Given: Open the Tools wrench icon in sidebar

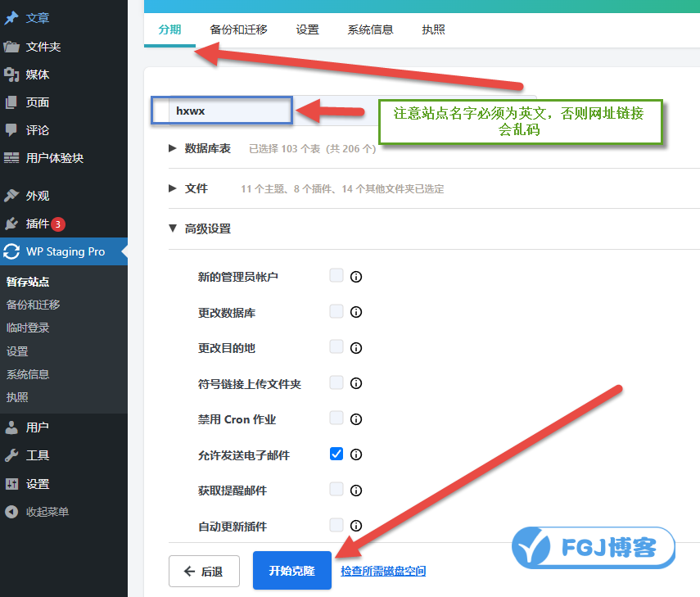Looking at the screenshot, I should pyautogui.click(x=11, y=455).
